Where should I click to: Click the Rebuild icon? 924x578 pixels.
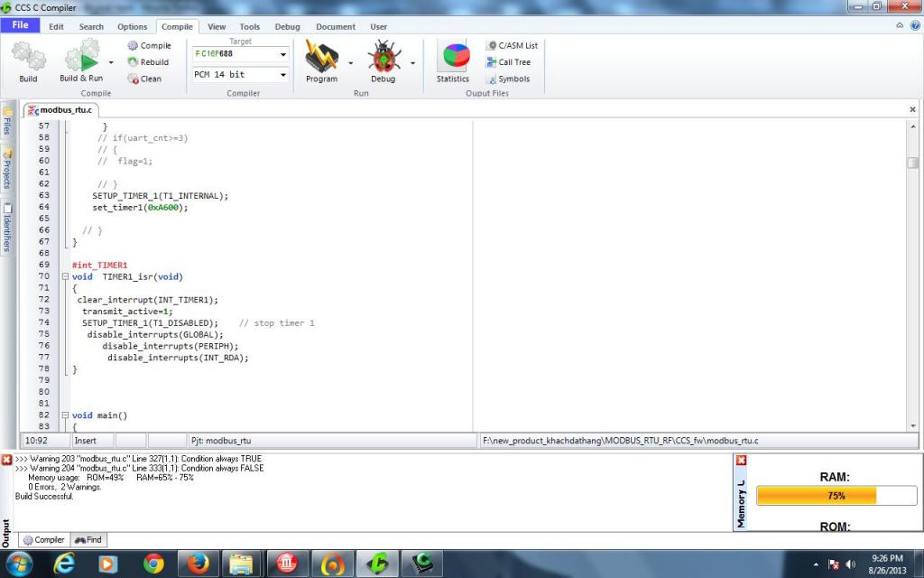click(133, 62)
